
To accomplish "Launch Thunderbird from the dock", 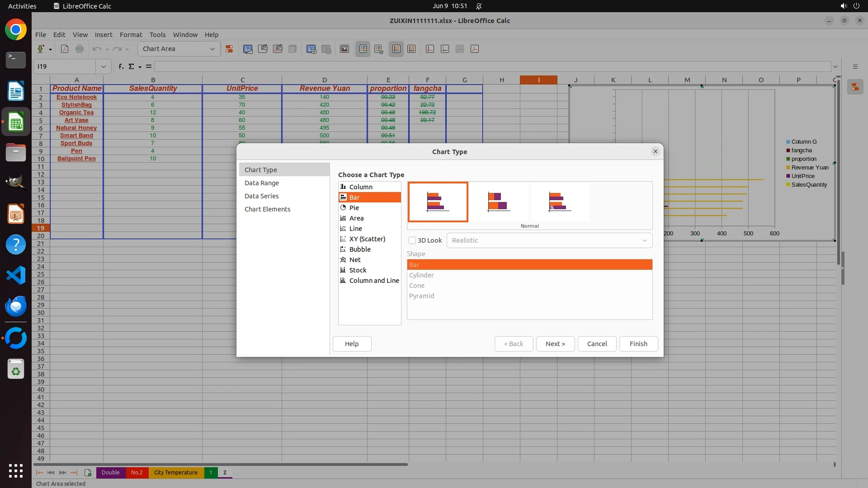I will pos(16,306).
